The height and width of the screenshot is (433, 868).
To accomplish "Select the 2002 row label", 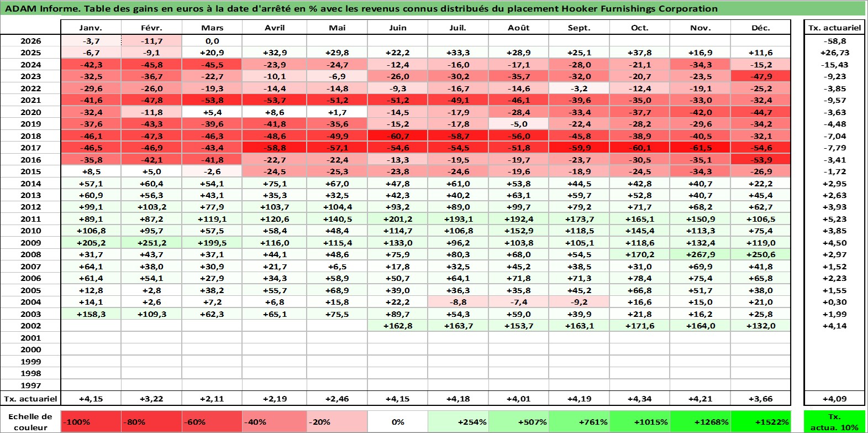I will tap(30, 326).
